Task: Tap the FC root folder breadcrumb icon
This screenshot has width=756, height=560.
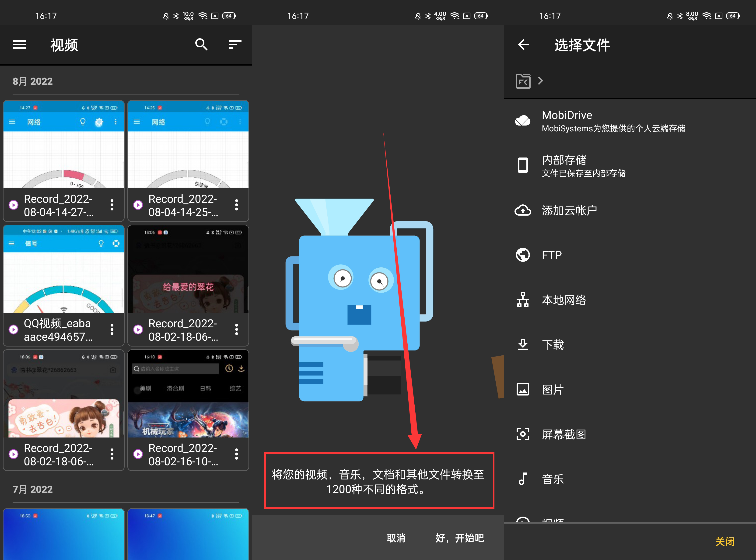Action: [523, 81]
